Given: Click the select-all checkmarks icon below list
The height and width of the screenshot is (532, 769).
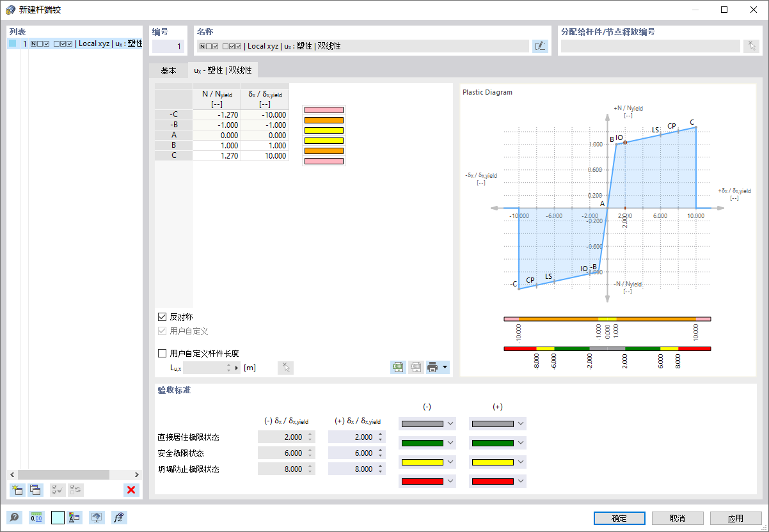Looking at the screenshot, I should (x=58, y=490).
